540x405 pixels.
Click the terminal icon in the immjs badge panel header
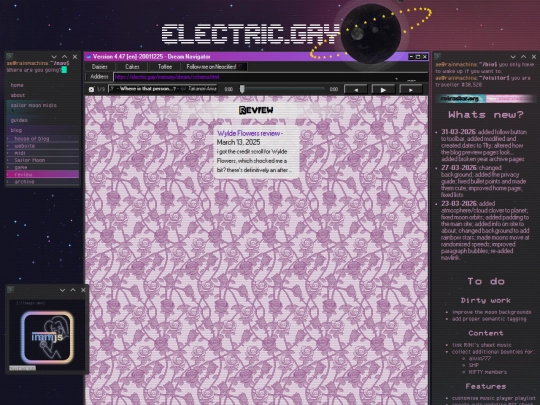coord(10,290)
